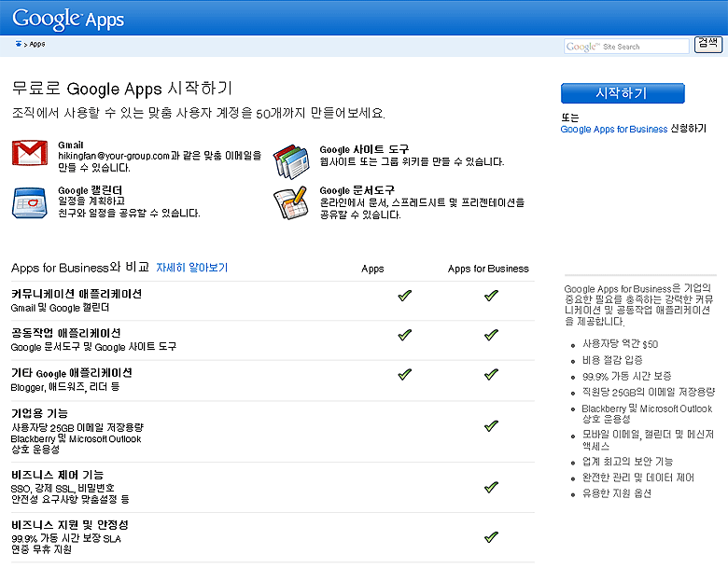The width and height of the screenshot is (728, 568).
Task: Click the blue 시작하기 button
Action: (x=623, y=93)
